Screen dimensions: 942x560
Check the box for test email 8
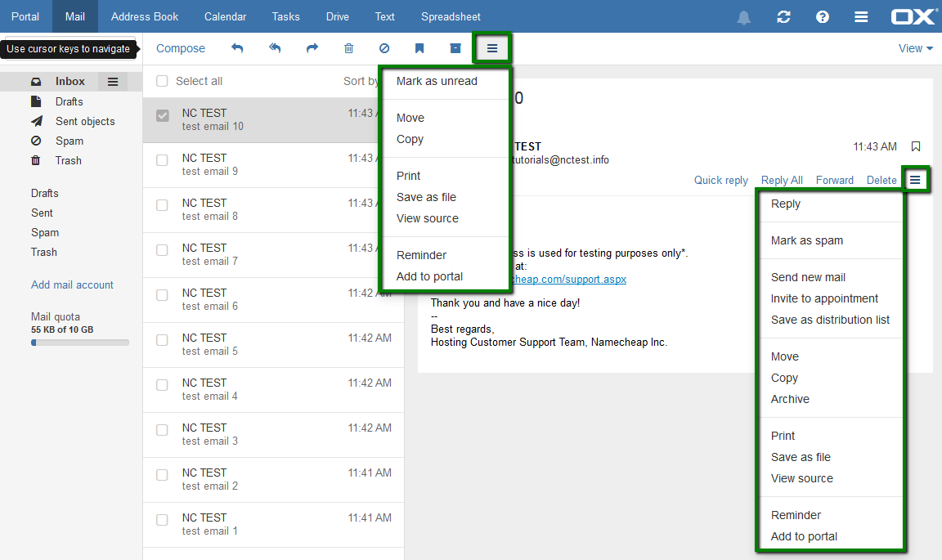pos(162,205)
